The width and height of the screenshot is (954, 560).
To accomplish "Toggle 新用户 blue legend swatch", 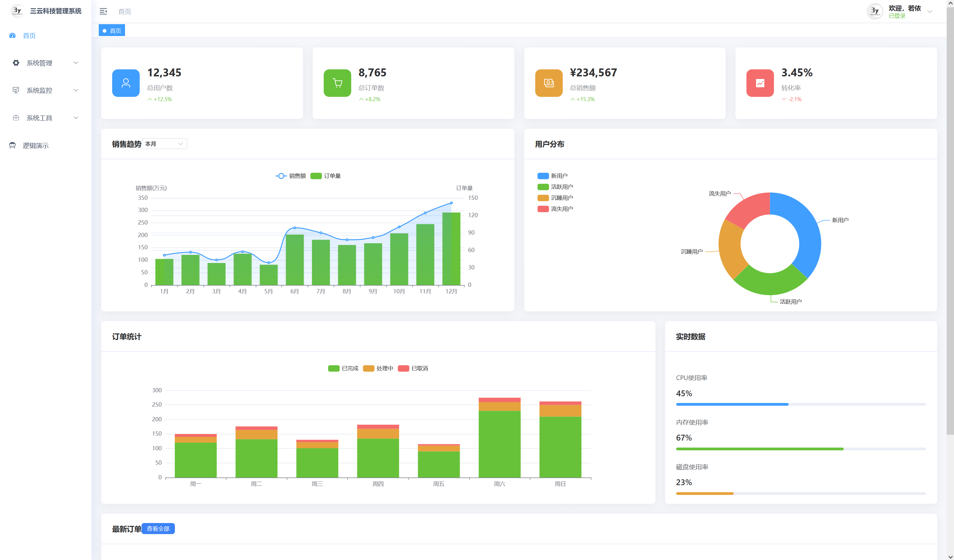I will [543, 176].
